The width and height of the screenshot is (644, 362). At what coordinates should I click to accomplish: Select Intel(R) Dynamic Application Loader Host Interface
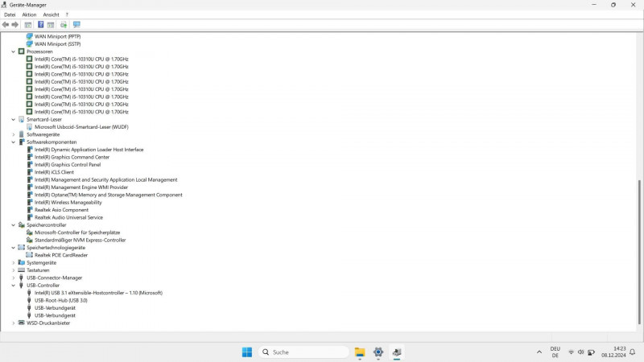pos(89,150)
